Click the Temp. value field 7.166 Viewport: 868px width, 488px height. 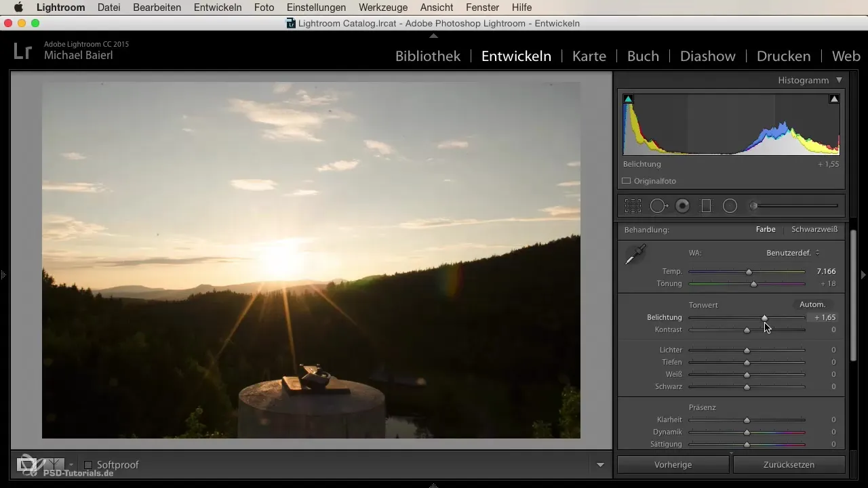pos(825,272)
